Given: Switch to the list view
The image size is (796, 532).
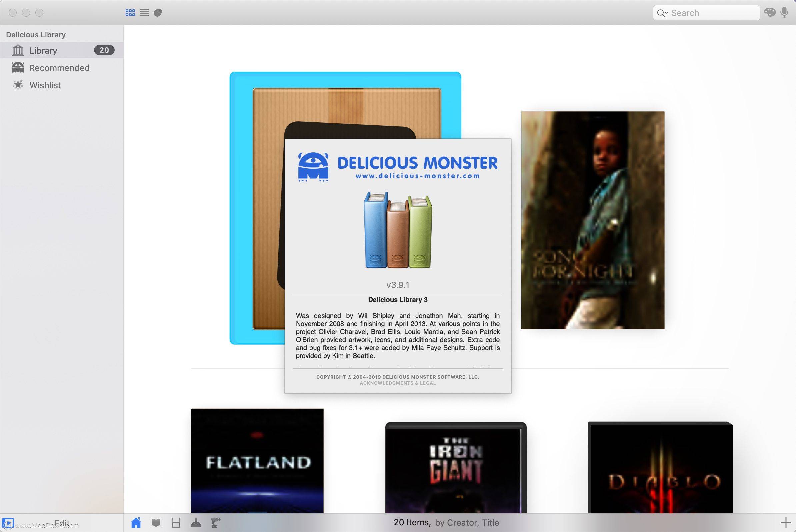Looking at the screenshot, I should (144, 13).
